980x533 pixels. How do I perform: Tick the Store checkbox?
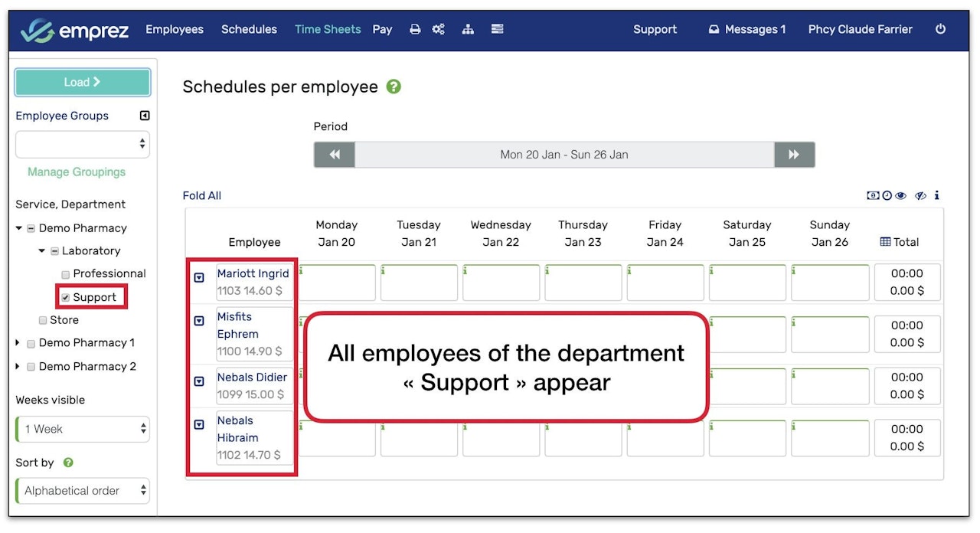[43, 320]
